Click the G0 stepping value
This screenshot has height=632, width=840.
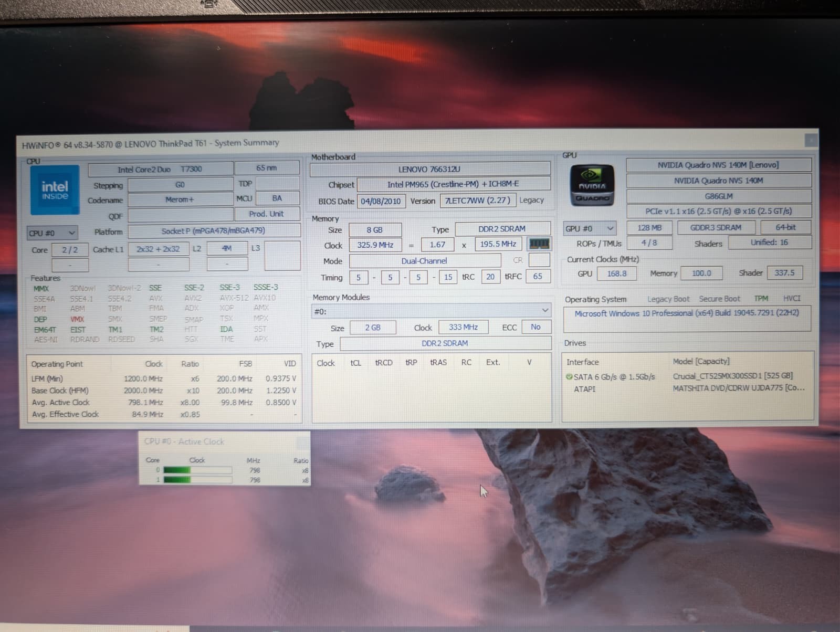tap(180, 185)
